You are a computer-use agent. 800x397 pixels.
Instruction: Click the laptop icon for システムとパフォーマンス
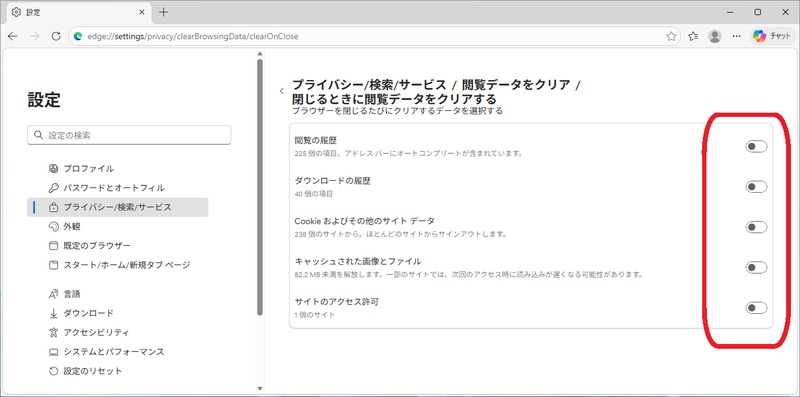coord(54,352)
